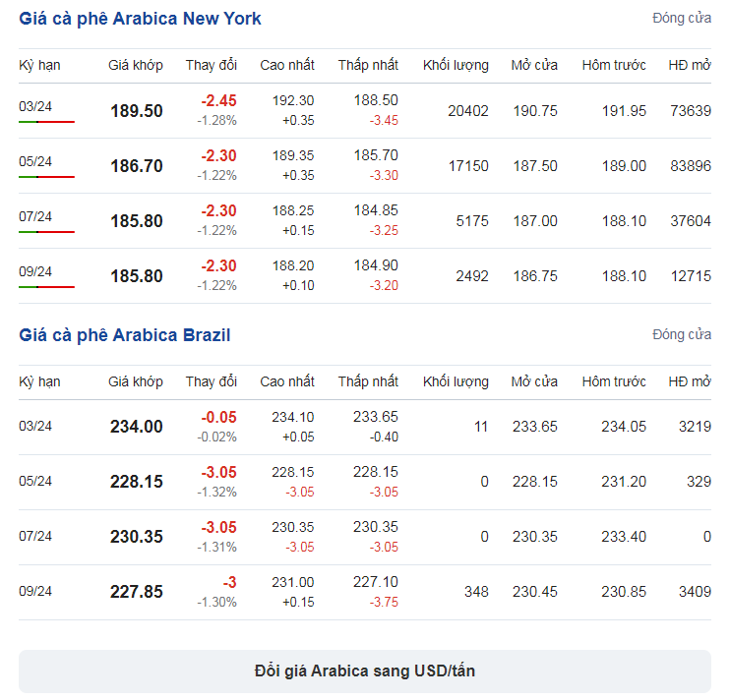
Task: Click the Đóng cửa status for Brazil
Action: point(682,334)
